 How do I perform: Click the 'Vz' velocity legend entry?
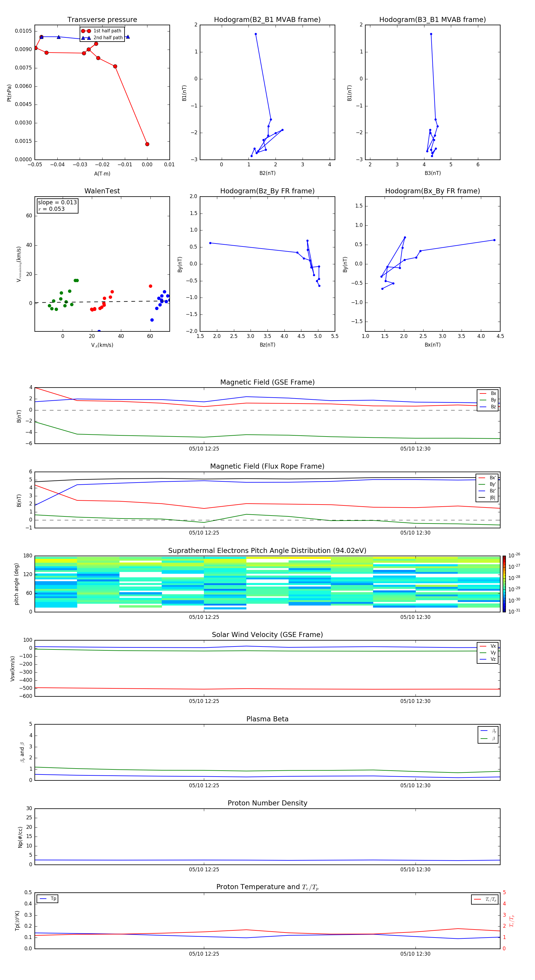click(488, 659)
